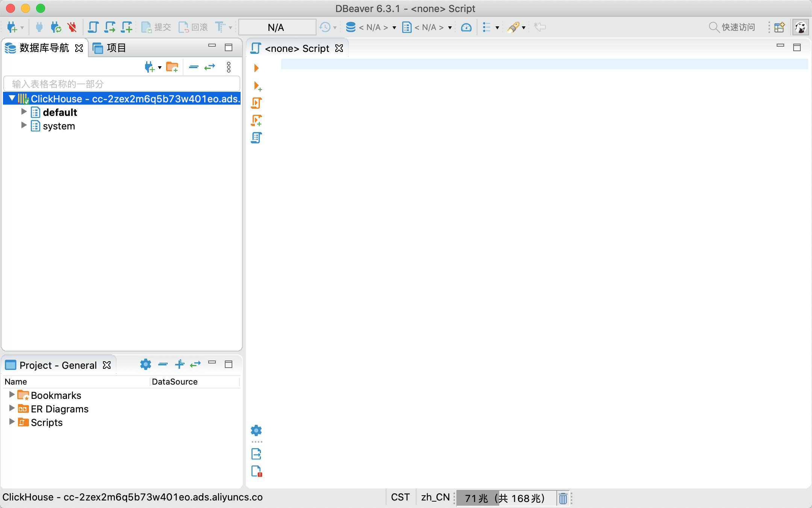This screenshot has width=812, height=508.
Task: Click the recent SQL script icon with green arrow
Action: pos(110,27)
